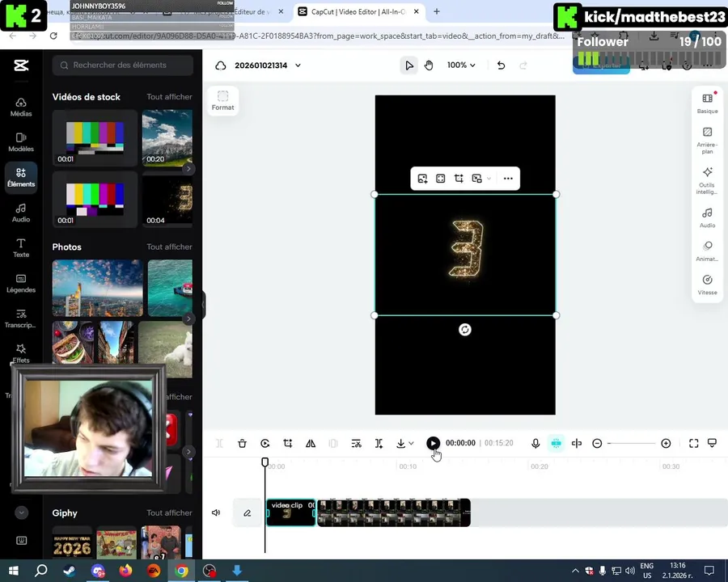Open a new browser tab
The height and width of the screenshot is (582, 728).
(437, 11)
